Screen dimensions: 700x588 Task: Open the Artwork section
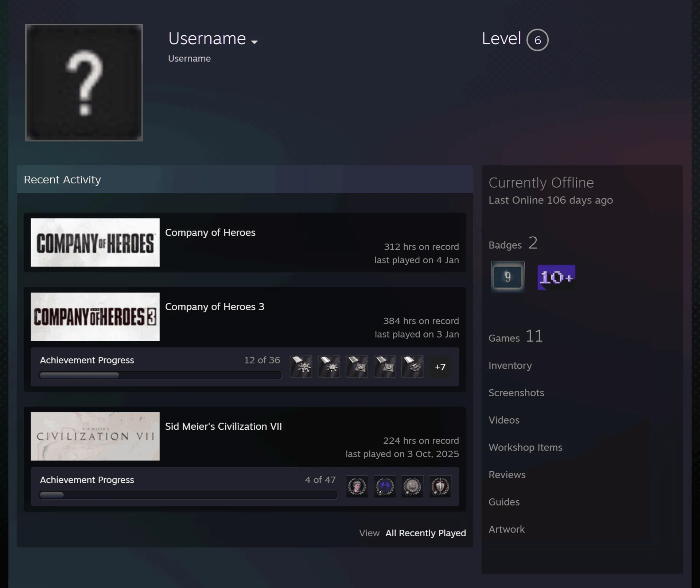506,529
